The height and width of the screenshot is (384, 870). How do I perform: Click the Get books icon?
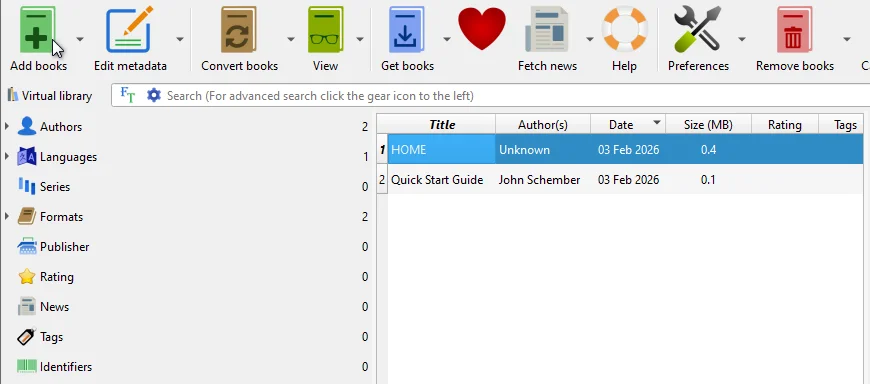click(407, 29)
